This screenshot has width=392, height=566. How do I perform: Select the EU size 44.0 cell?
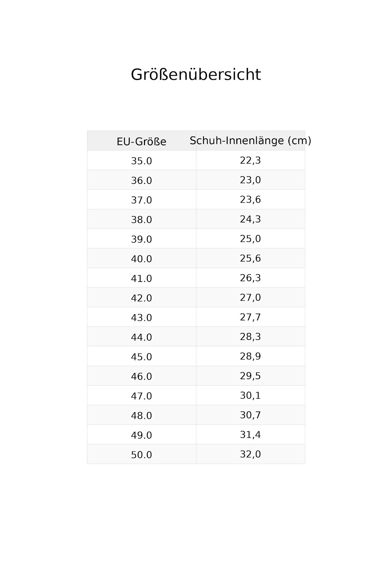(142, 336)
